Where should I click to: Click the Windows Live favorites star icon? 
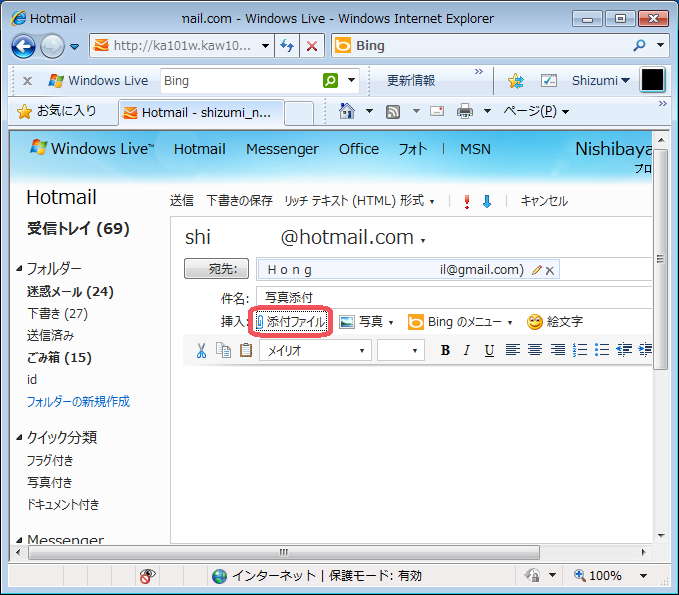point(515,81)
